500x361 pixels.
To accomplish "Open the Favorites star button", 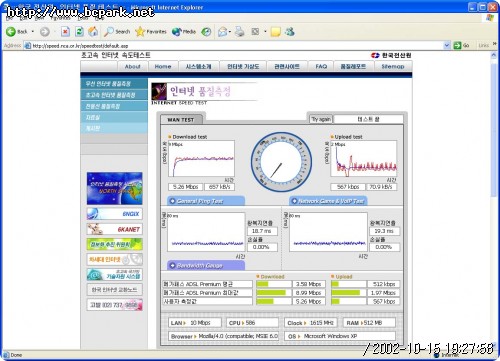I will click(x=151, y=32).
